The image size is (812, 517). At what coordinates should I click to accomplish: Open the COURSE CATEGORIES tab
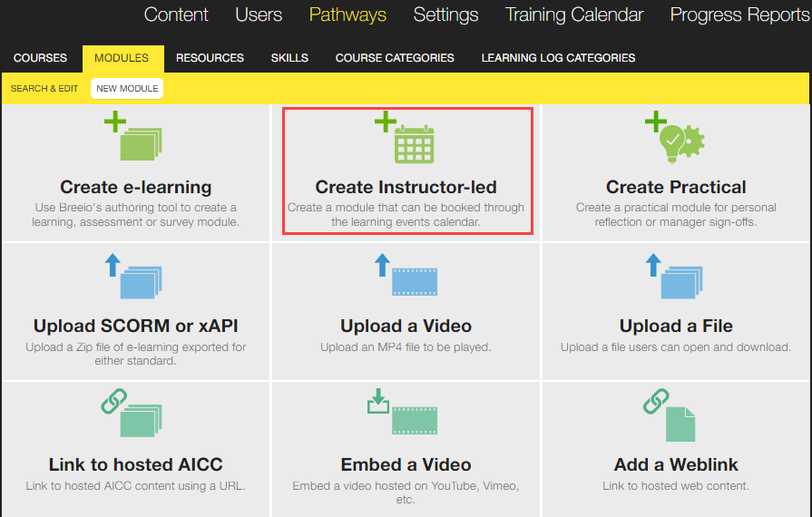tap(395, 58)
